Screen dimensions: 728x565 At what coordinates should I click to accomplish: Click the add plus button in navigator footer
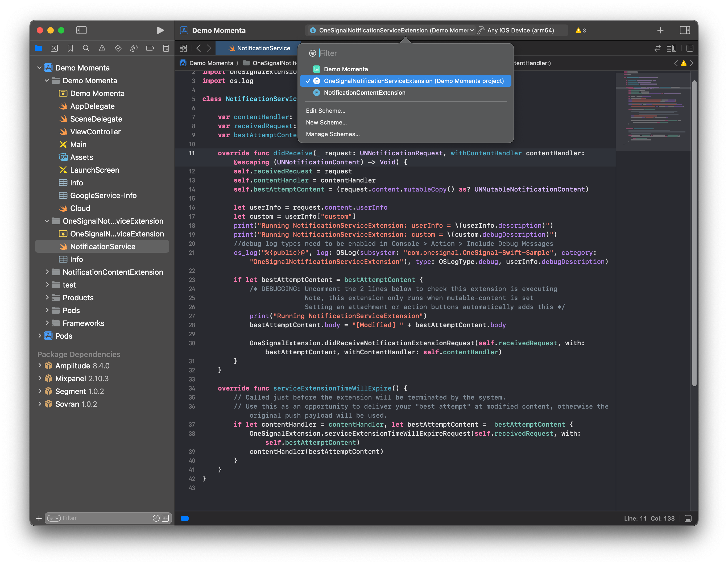pos(39,518)
